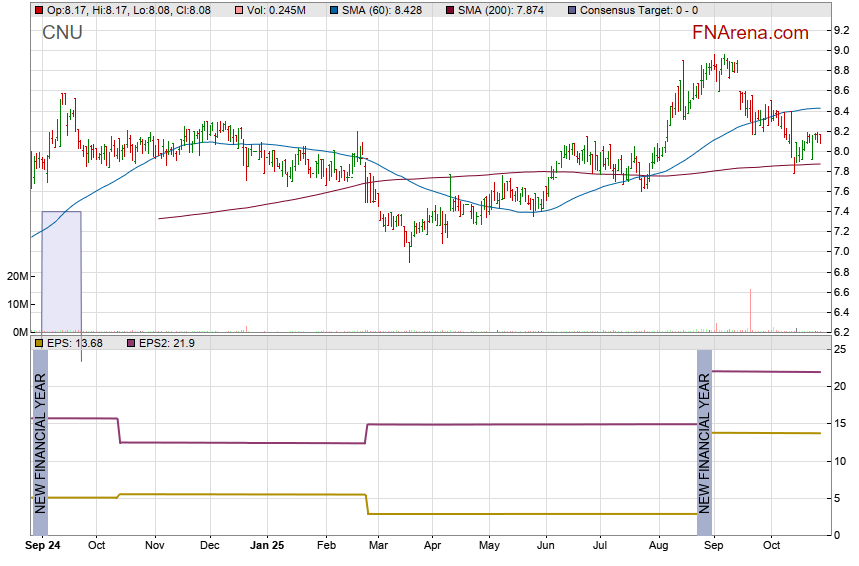Click the Vol: 0.245M legend text
Screen dimensions: 859x566
point(276,10)
